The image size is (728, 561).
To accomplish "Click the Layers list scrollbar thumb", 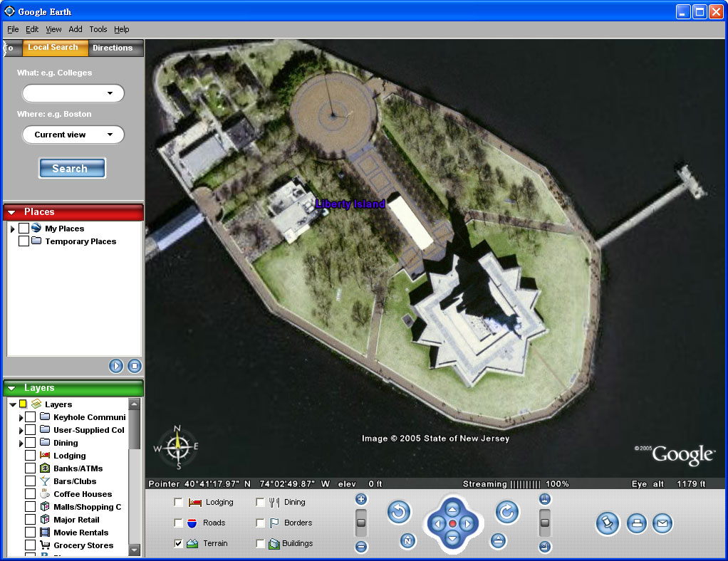I will point(134,429).
